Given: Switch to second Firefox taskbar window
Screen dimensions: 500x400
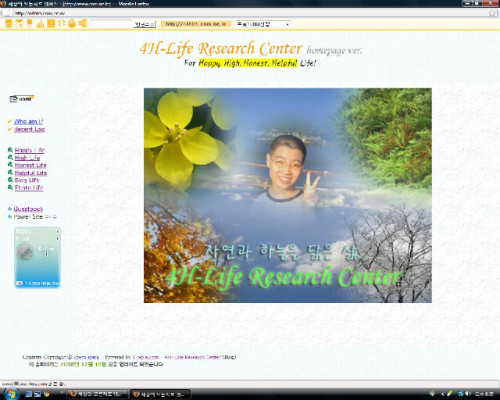Looking at the screenshot, I should [x=160, y=394].
